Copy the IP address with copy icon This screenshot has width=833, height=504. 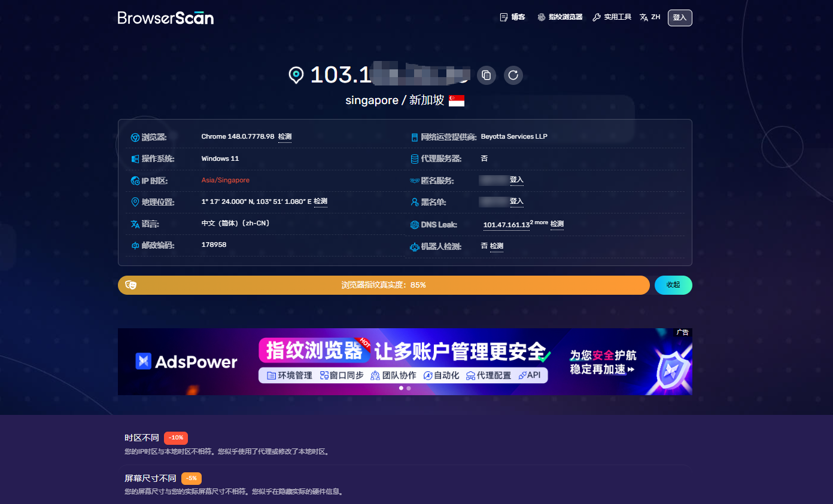pos(487,75)
